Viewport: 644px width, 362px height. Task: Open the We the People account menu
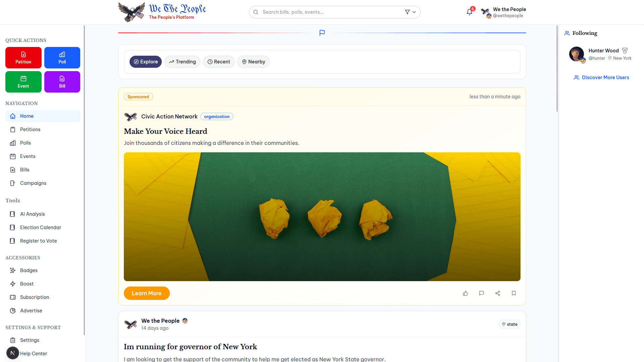(x=503, y=12)
